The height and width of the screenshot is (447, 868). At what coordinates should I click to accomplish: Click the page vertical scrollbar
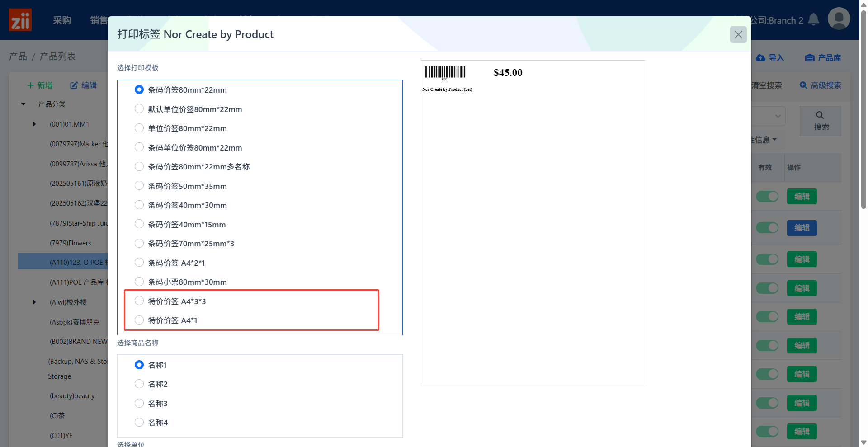[863, 108]
